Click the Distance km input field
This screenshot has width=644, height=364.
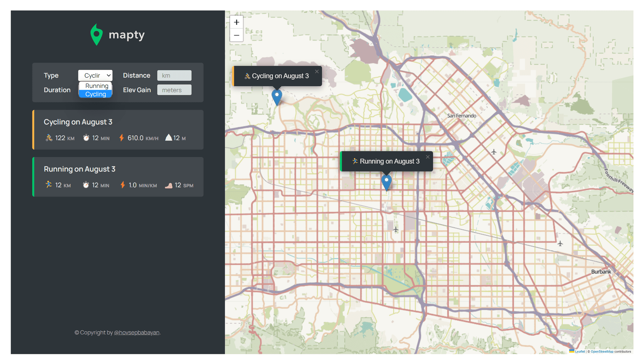coord(174,76)
